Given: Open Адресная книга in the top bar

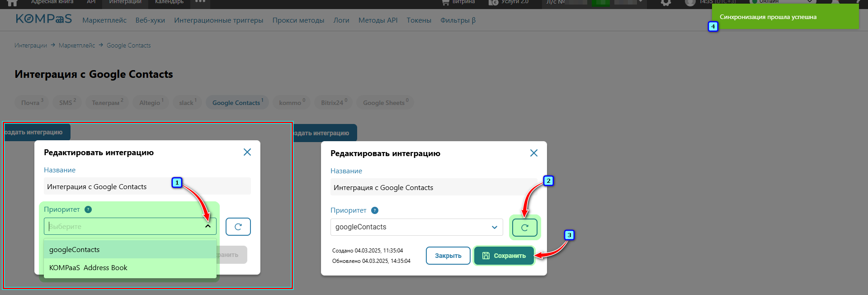Looking at the screenshot, I should pyautogui.click(x=52, y=2).
